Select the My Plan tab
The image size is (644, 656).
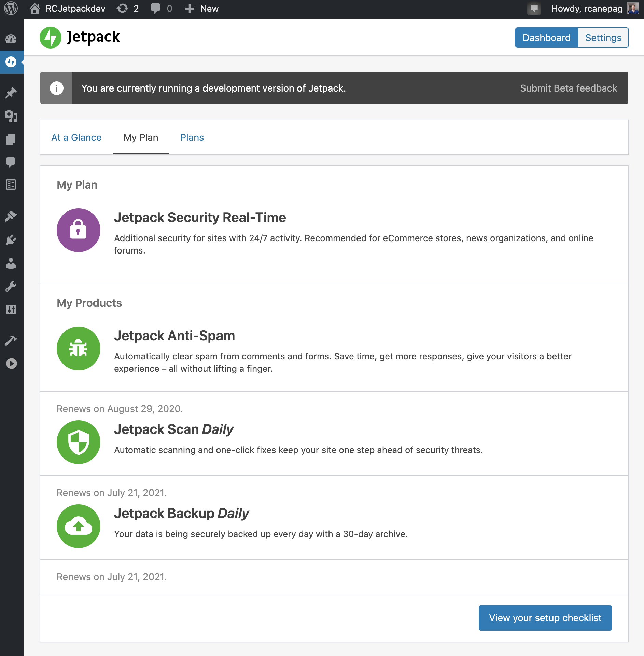tap(141, 138)
